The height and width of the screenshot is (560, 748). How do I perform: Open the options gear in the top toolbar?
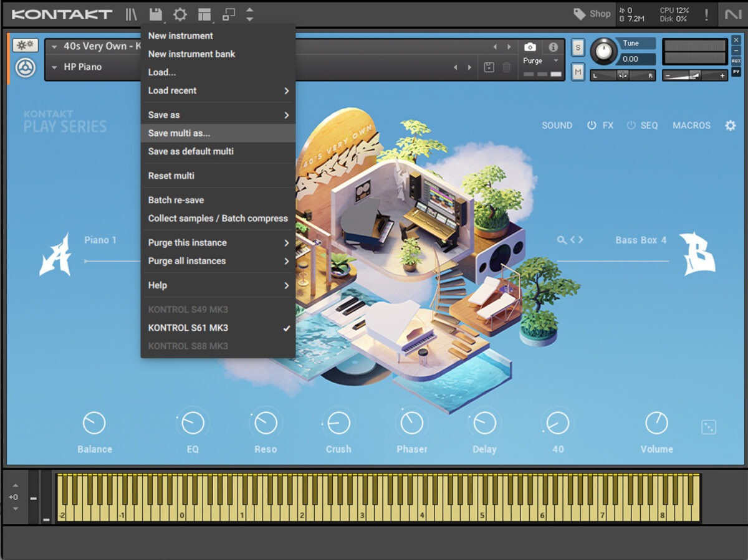(x=180, y=14)
